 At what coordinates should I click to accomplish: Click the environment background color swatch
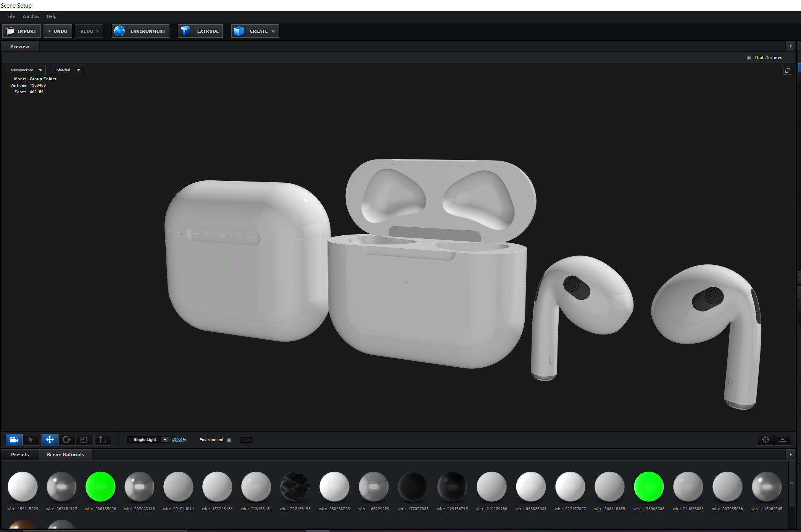pos(246,440)
